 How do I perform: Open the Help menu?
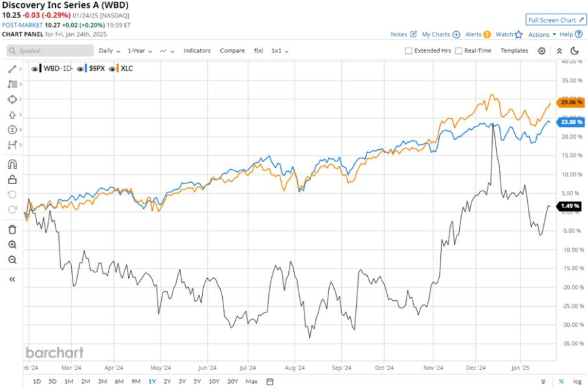point(571,34)
